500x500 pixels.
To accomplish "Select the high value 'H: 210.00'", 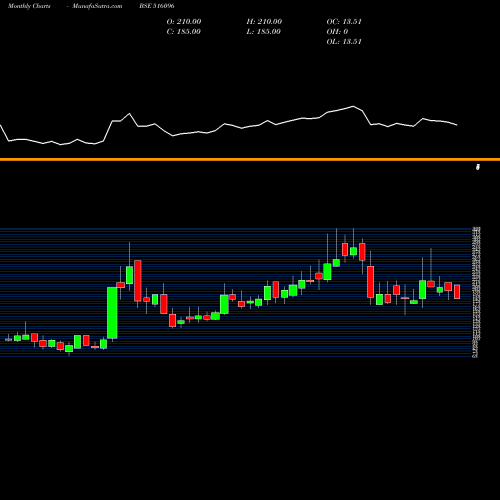I will pyautogui.click(x=264, y=22).
